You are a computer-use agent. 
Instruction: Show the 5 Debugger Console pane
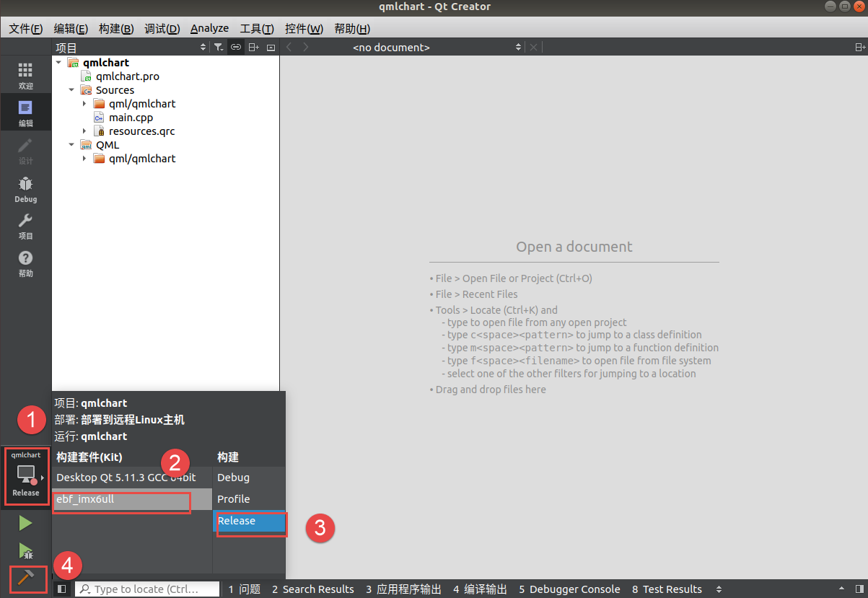(569, 589)
